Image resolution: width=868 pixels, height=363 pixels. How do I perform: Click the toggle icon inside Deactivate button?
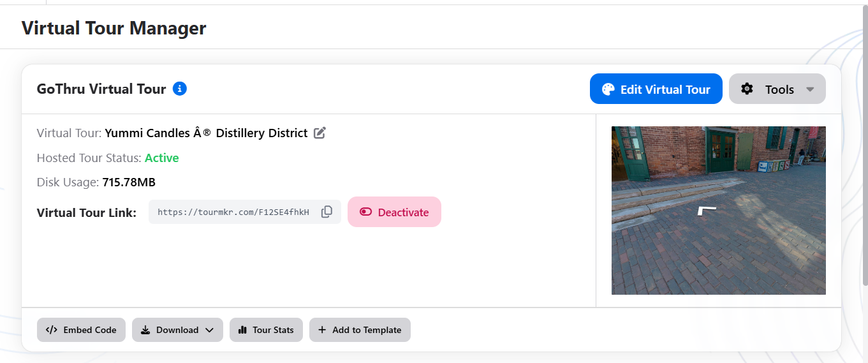pos(365,212)
